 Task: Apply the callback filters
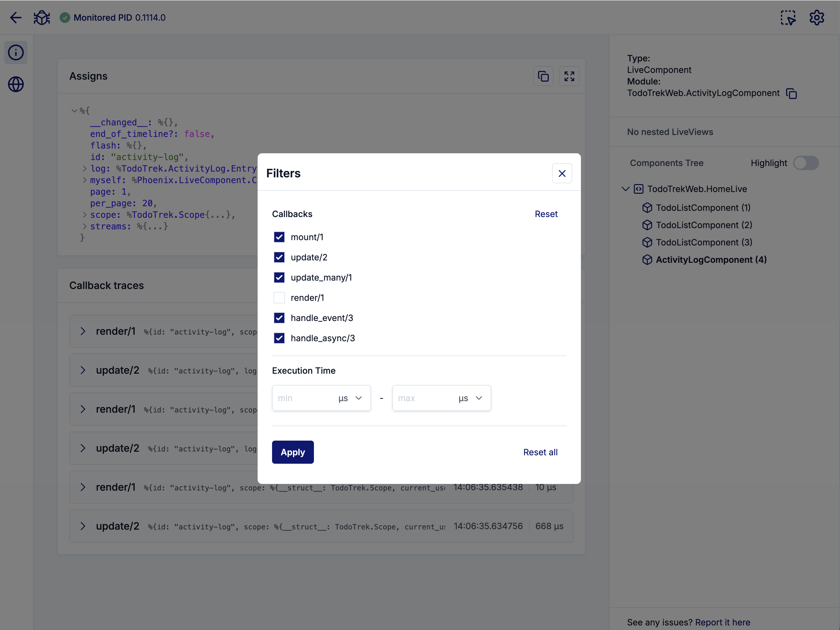point(293,452)
